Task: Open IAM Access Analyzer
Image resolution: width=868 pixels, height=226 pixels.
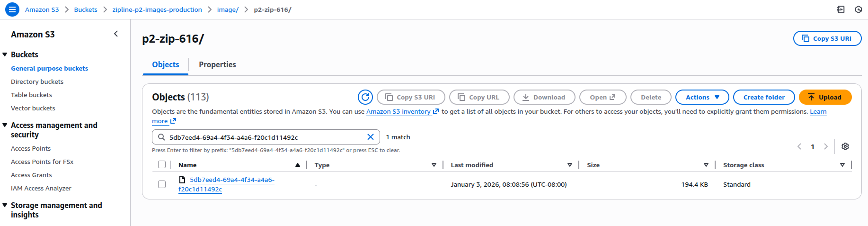Action: tap(41, 188)
